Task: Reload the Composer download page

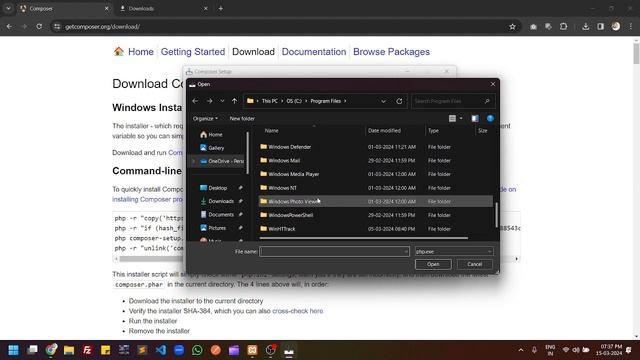Action: point(39,27)
